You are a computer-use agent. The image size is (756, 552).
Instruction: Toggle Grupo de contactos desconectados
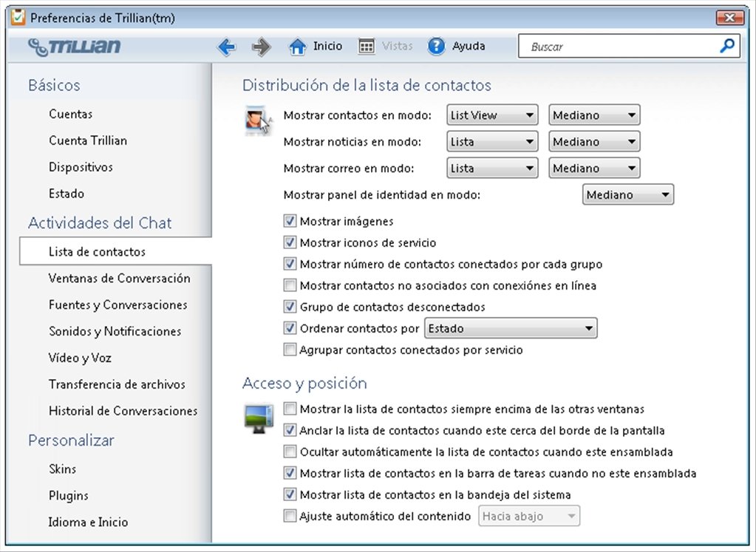pos(290,306)
